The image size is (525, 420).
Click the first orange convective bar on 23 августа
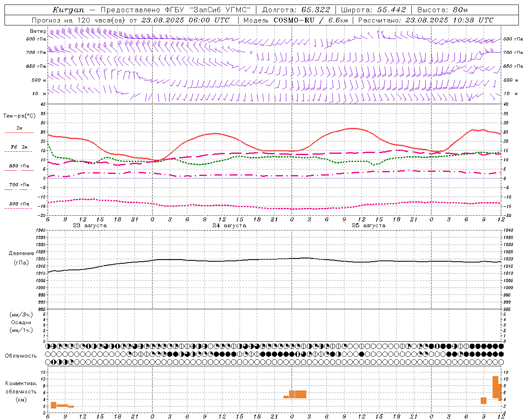point(54,405)
